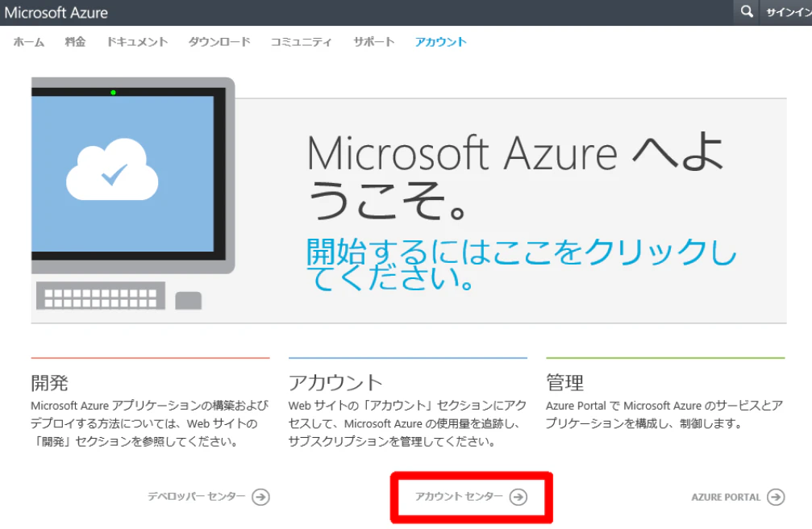Open the 料金 menu item
Image resolution: width=812 pixels, height=529 pixels.
[75, 42]
